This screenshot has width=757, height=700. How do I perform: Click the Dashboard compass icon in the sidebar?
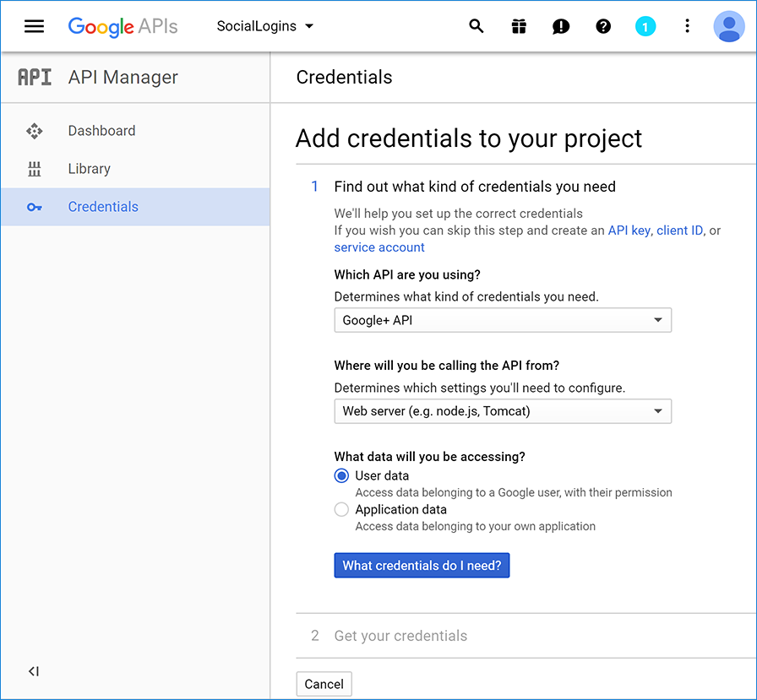point(34,131)
